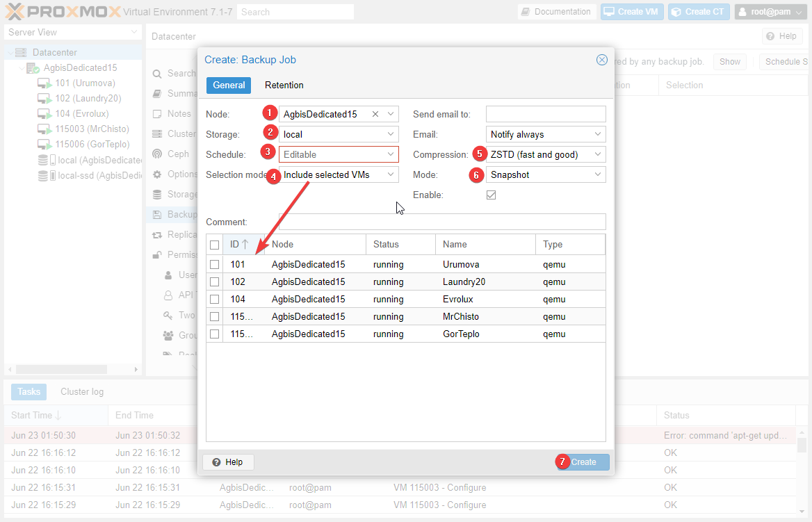Click the Permissions lock icon in side menu
812x522 pixels.
[x=157, y=255]
